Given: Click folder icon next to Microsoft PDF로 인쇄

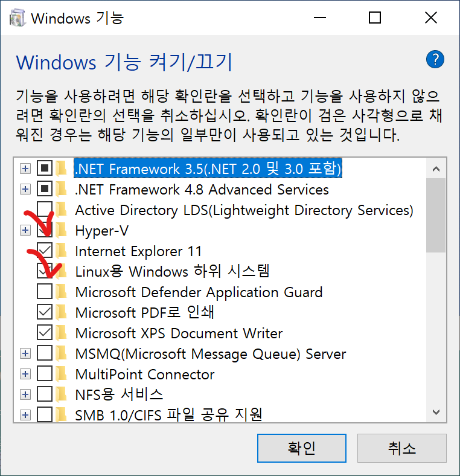Looking at the screenshot, I should pos(62,312).
